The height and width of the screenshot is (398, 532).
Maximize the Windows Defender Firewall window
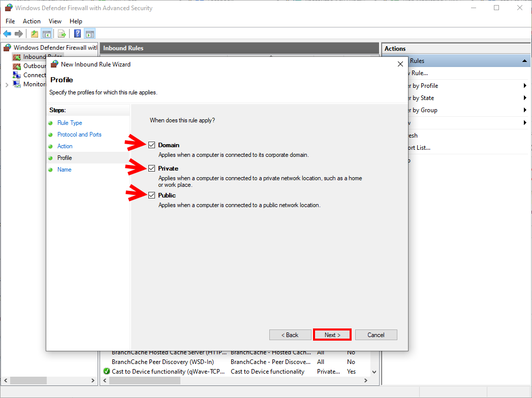click(496, 8)
